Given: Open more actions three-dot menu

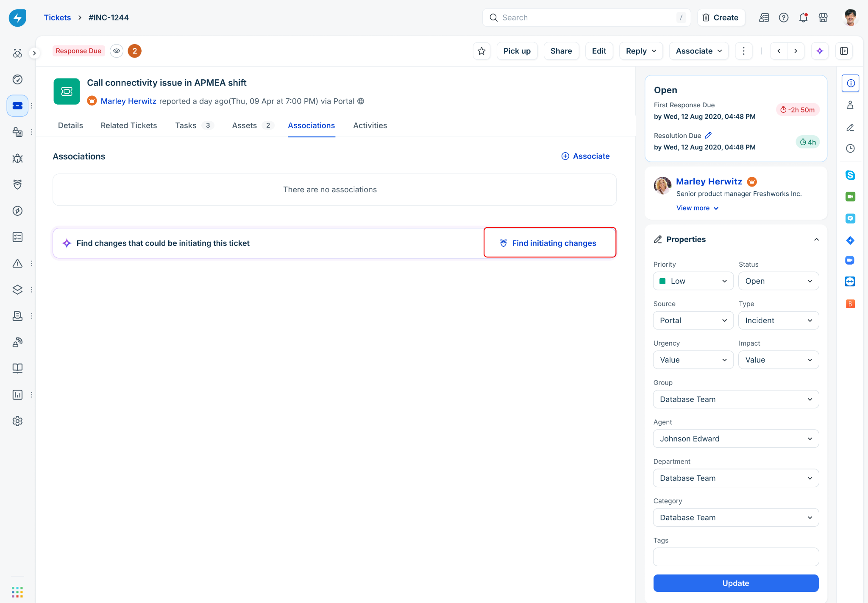Looking at the screenshot, I should pos(743,51).
